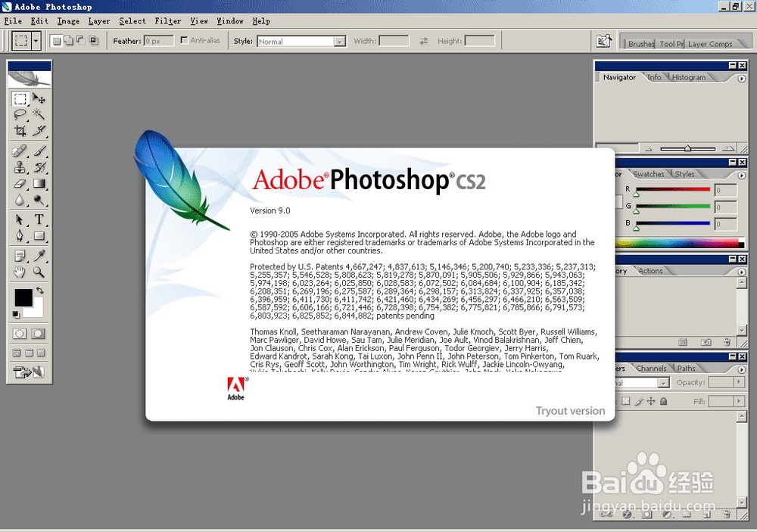Choose Subtract from selection mode
Screen dimensions: 757x532
point(81,41)
